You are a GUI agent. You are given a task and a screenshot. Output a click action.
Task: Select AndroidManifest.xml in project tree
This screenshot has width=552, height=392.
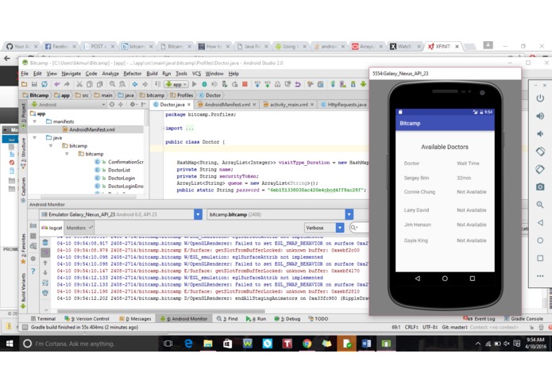pyautogui.click(x=88, y=129)
